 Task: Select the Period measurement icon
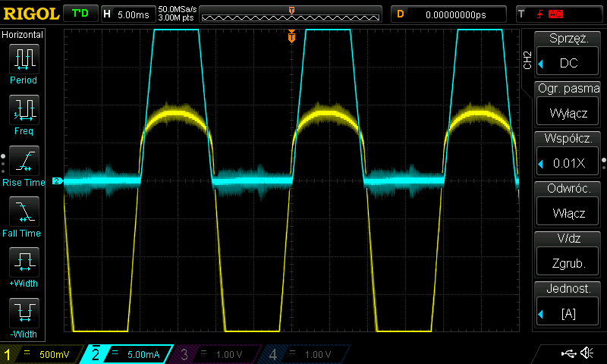24,59
